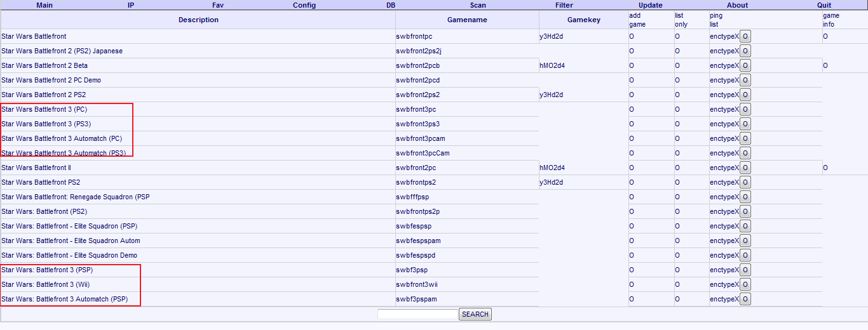The height and width of the screenshot is (330, 868).
Task: Click the O button for swbfront2pcd row
Action: tap(745, 80)
